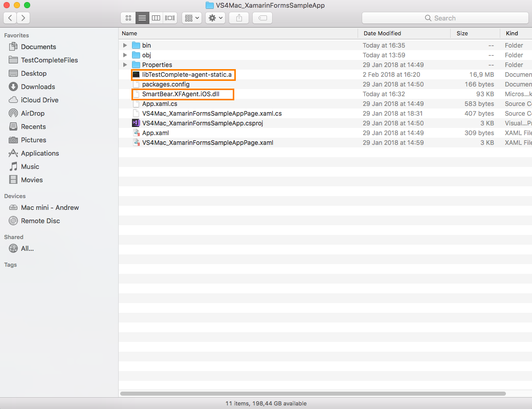The width and height of the screenshot is (532, 409).
Task: Enable list view mode
Action: (142, 17)
